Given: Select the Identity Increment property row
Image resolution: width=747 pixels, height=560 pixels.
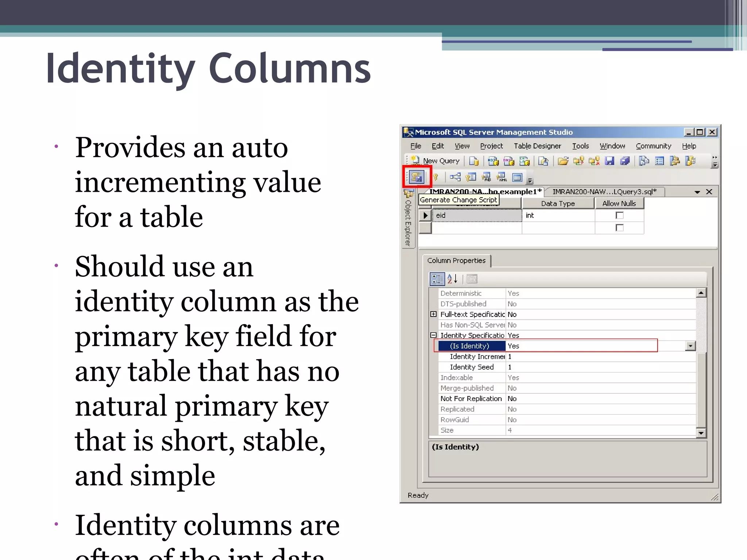Looking at the screenshot, I should click(567, 357).
